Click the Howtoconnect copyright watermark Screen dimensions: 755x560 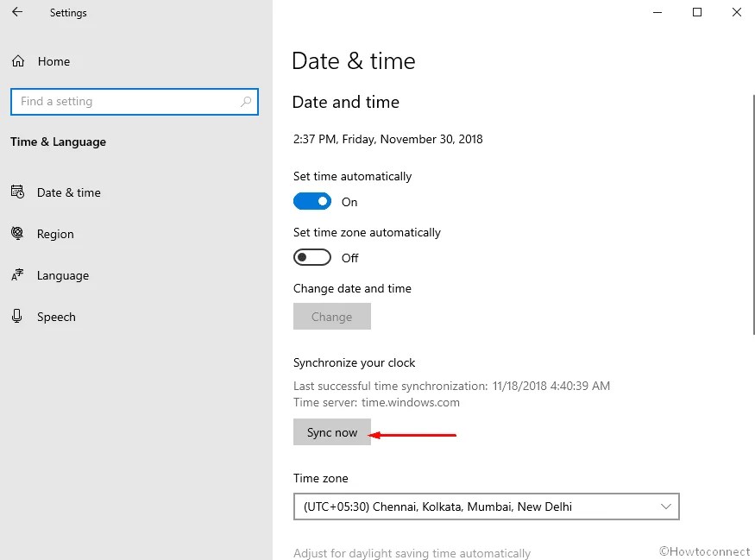pyautogui.click(x=705, y=551)
